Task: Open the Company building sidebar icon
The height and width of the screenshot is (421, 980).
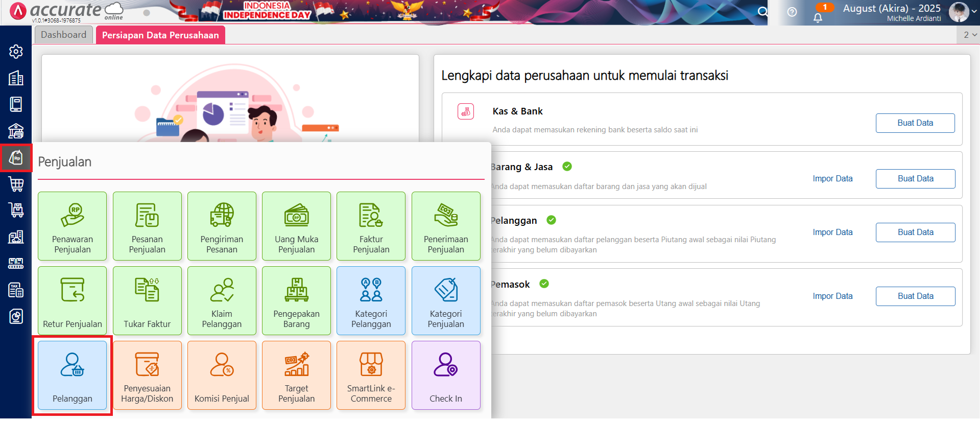Action: (x=16, y=78)
